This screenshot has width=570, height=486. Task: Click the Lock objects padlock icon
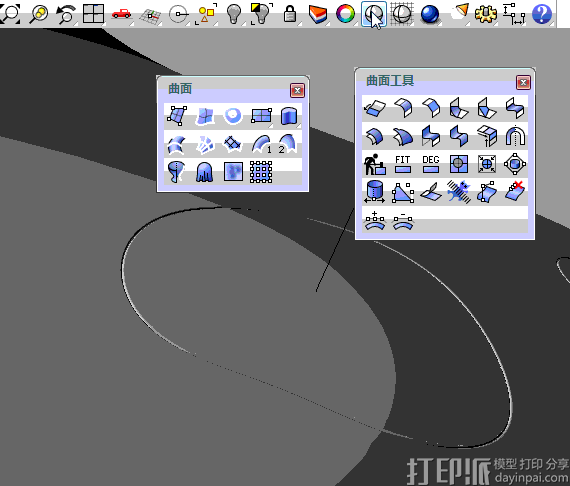290,14
